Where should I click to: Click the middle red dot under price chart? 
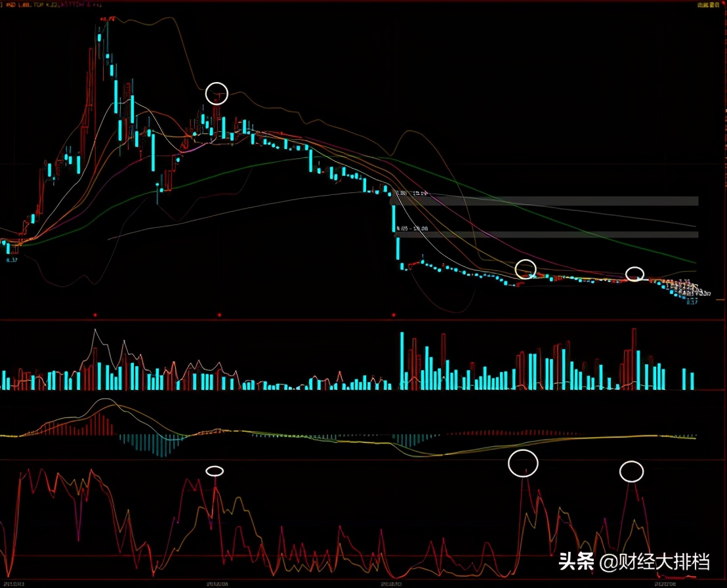click(219, 315)
